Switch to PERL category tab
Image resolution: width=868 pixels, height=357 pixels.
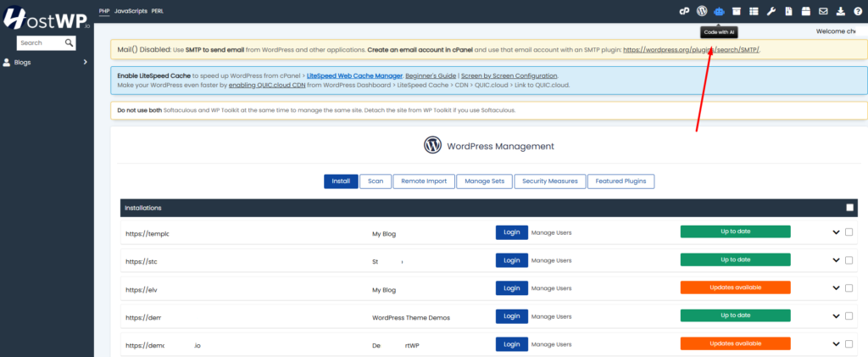[157, 11]
